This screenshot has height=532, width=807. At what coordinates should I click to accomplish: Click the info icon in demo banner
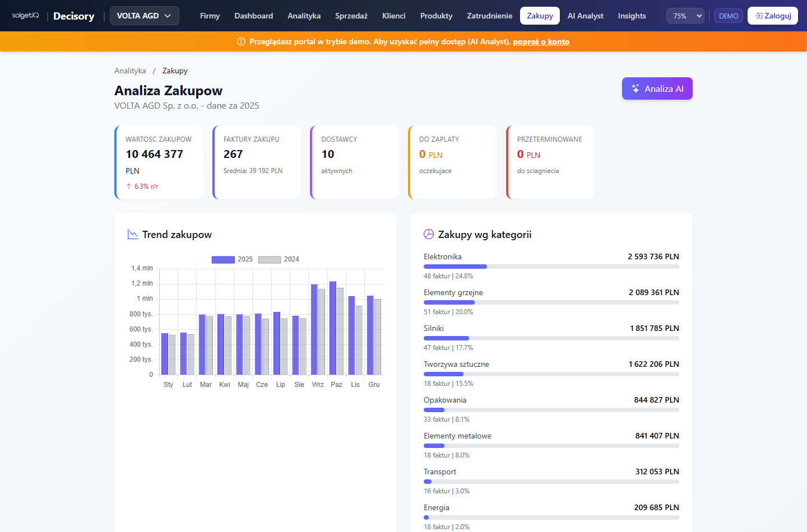(x=242, y=41)
